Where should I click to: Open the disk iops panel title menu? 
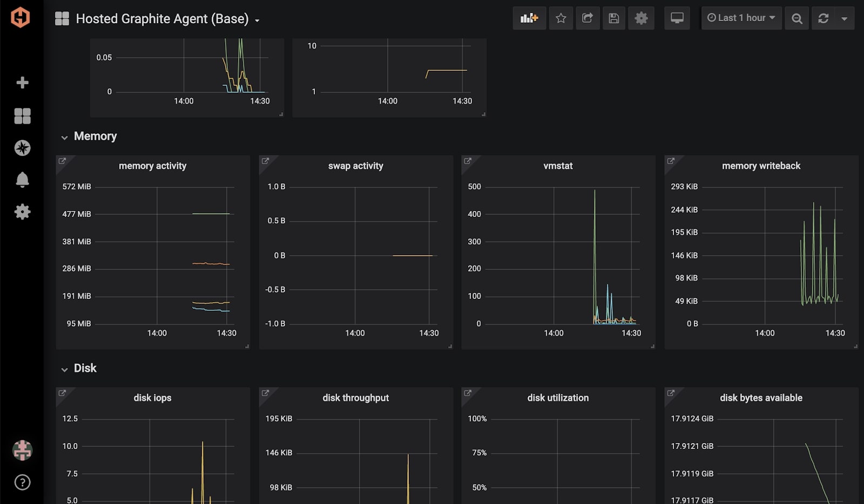tap(152, 398)
